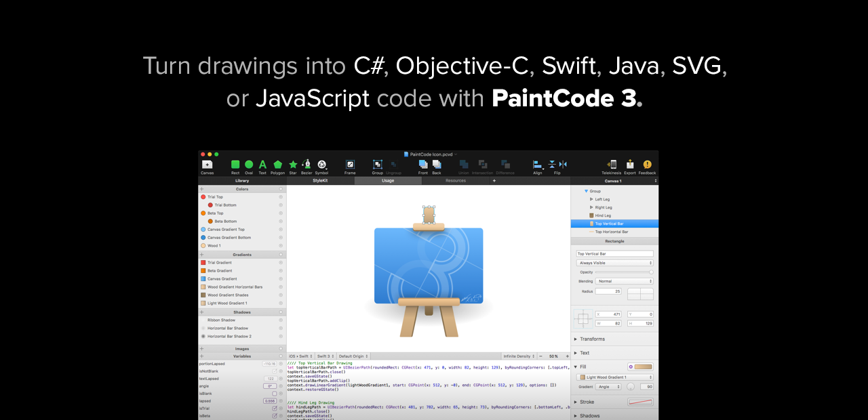Click the Group toolbar icon

coord(378,164)
